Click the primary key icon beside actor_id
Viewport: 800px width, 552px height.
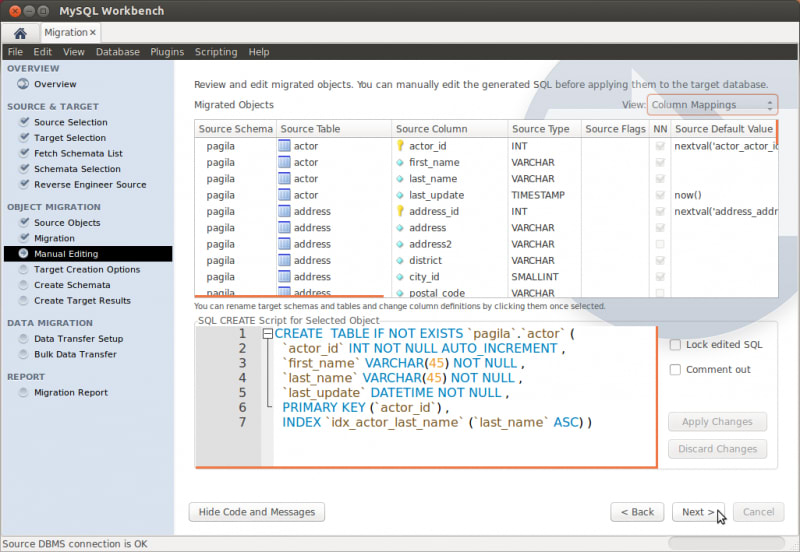pyautogui.click(x=400, y=145)
